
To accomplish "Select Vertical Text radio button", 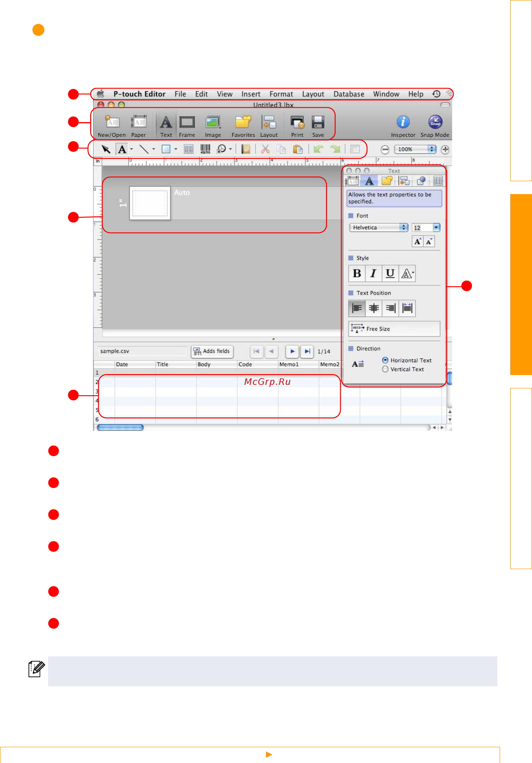I will (x=385, y=369).
